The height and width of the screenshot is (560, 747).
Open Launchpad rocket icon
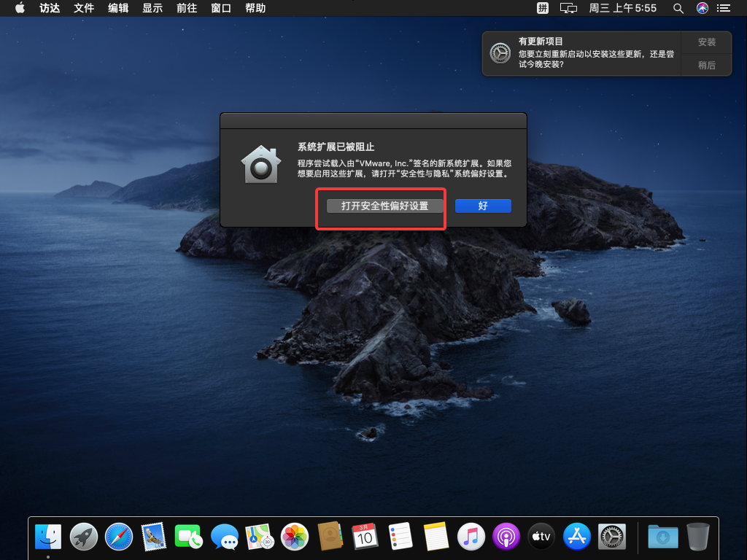[84, 537]
